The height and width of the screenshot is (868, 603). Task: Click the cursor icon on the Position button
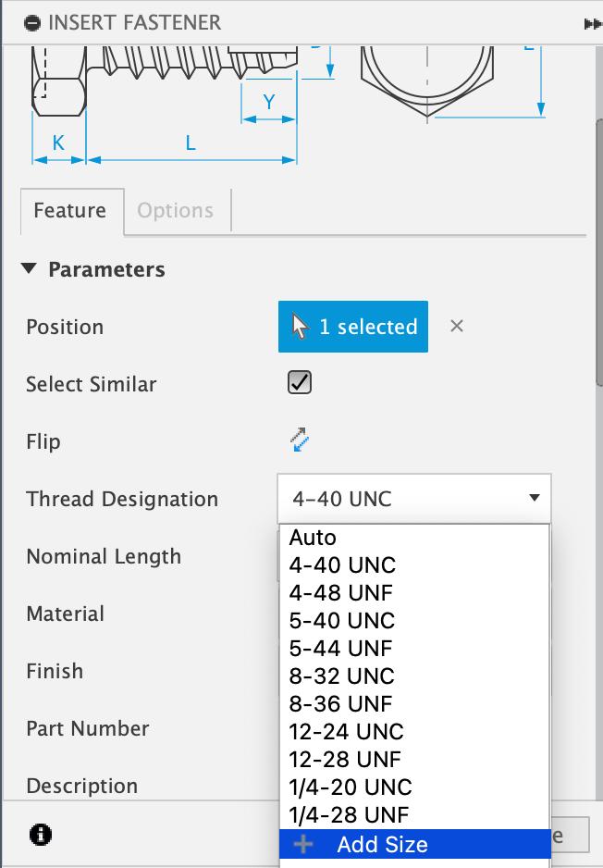click(x=299, y=326)
